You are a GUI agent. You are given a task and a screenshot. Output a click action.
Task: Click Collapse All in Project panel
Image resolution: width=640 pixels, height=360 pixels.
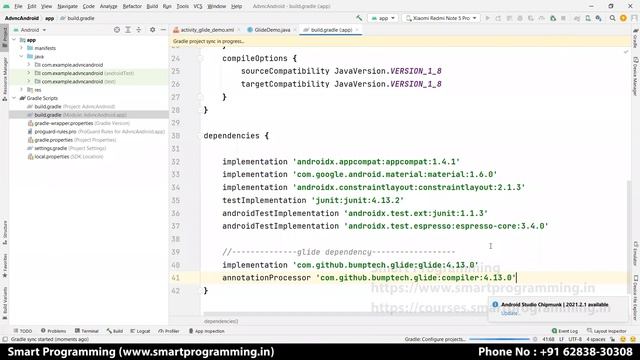point(139,30)
